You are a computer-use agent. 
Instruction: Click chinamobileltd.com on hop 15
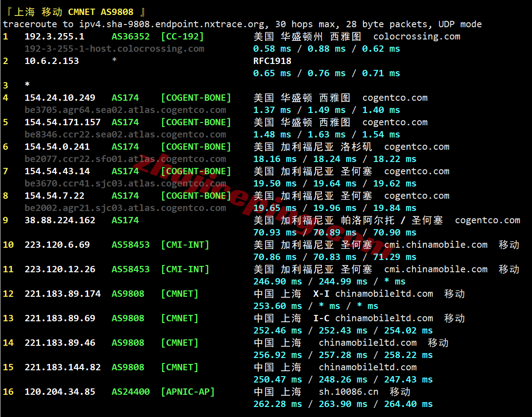point(368,368)
